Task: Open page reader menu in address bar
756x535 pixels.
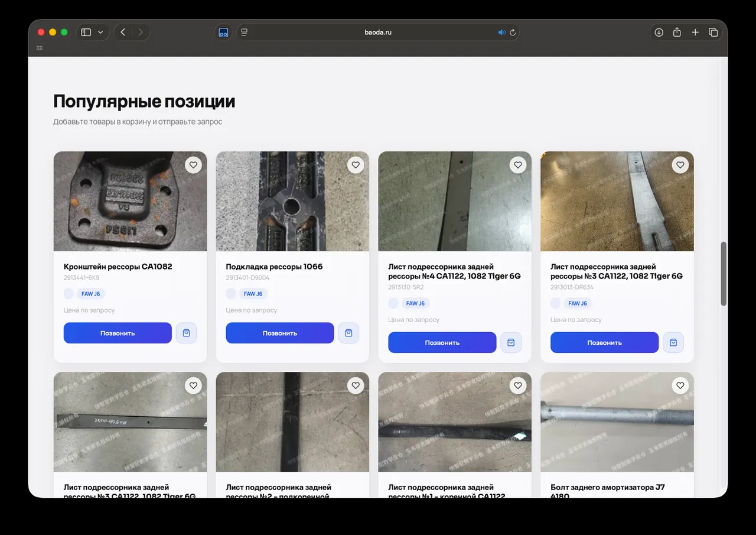Action: tap(245, 33)
